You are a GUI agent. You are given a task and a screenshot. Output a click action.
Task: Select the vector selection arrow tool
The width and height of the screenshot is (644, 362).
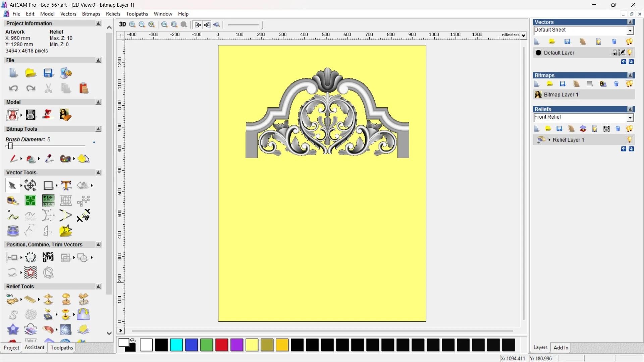click(x=12, y=185)
